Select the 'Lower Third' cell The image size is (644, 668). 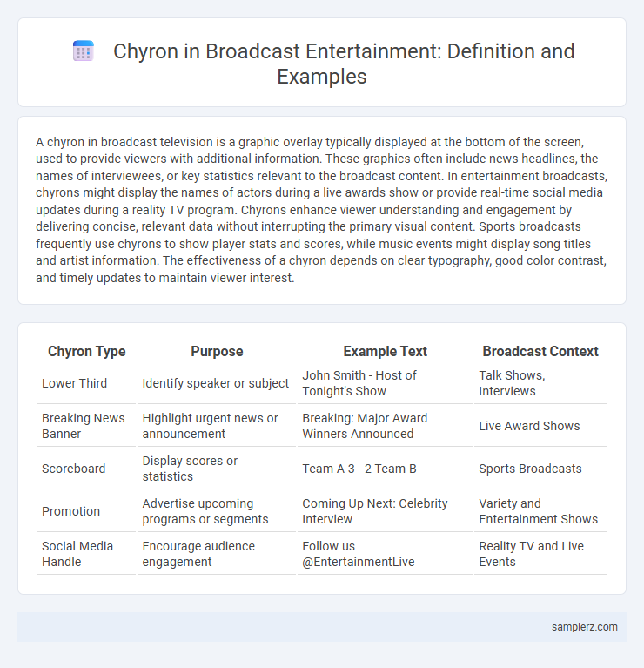86,383
